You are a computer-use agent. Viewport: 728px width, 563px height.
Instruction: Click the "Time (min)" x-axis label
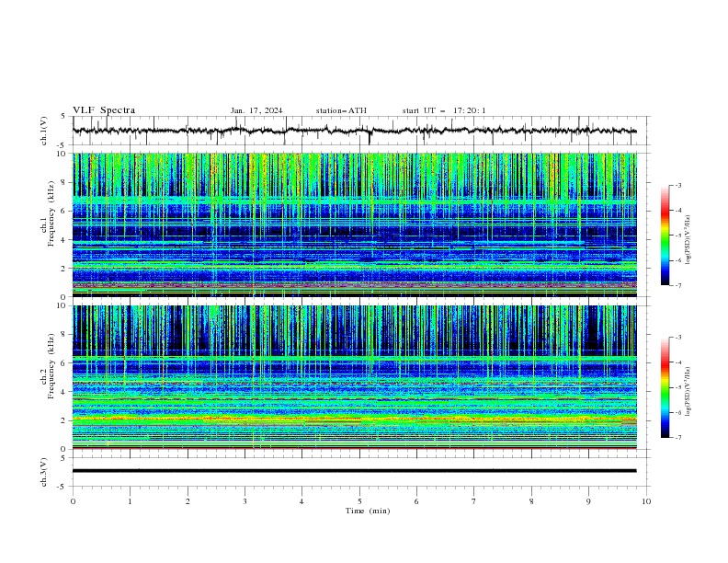coord(368,511)
